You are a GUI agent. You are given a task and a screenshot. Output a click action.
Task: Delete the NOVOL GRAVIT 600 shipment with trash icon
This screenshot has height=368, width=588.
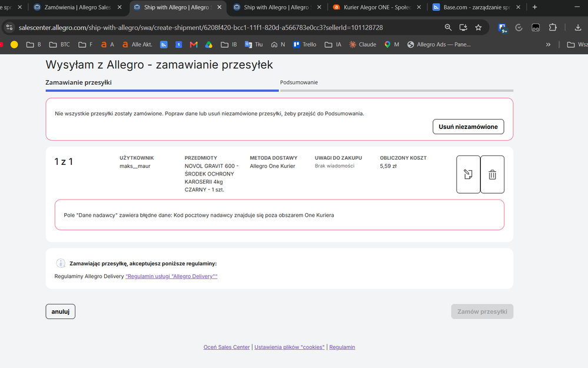coord(492,174)
